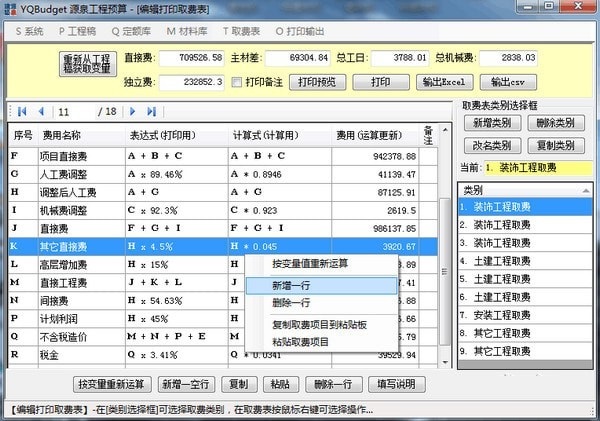The image size is (600, 421).
Task: Click the 打印 button
Action: tap(380, 82)
